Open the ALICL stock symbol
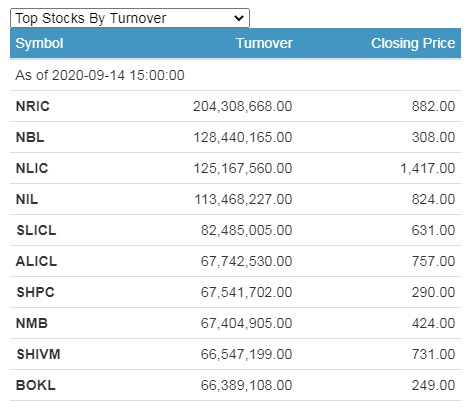 coord(36,261)
